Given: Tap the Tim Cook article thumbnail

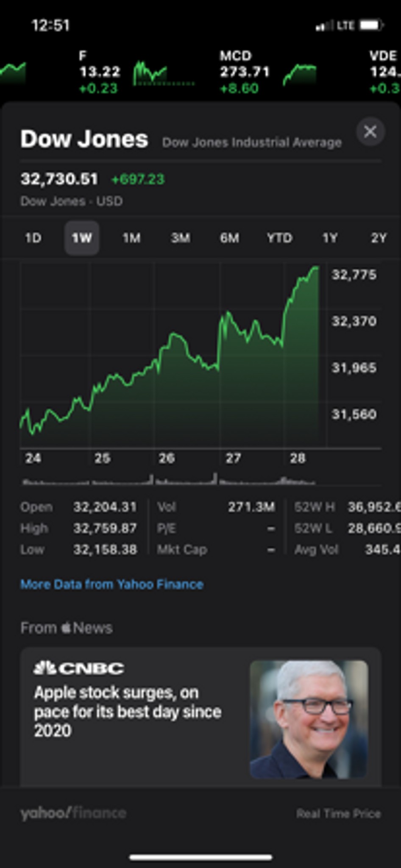Looking at the screenshot, I should (309, 719).
